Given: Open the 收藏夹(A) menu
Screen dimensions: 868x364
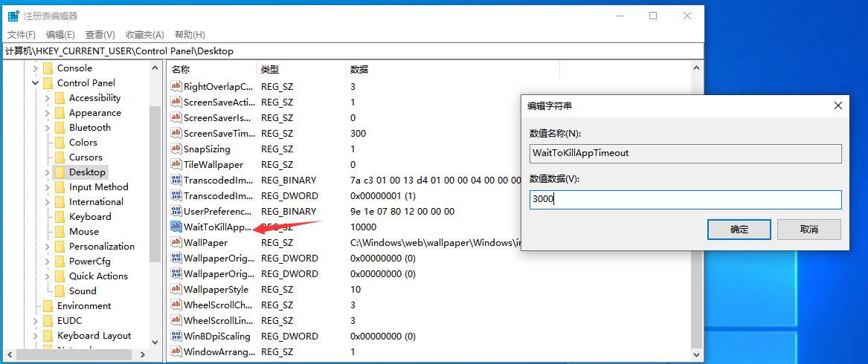Looking at the screenshot, I should (144, 35).
